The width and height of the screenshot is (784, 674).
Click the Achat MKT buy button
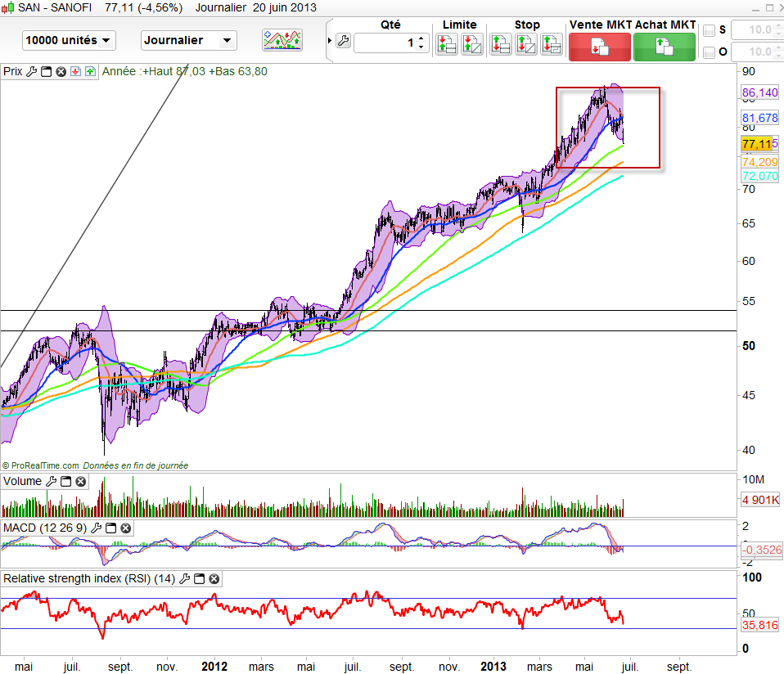tap(664, 46)
